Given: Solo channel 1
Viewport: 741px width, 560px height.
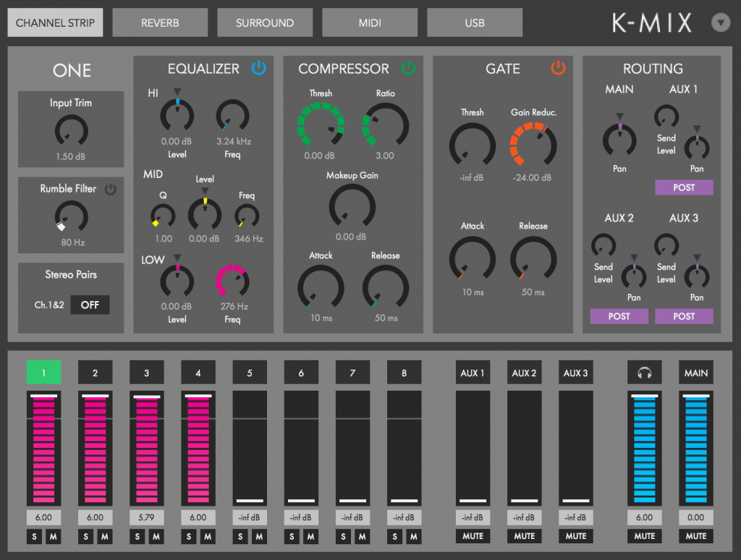Looking at the screenshot, I should click(33, 536).
